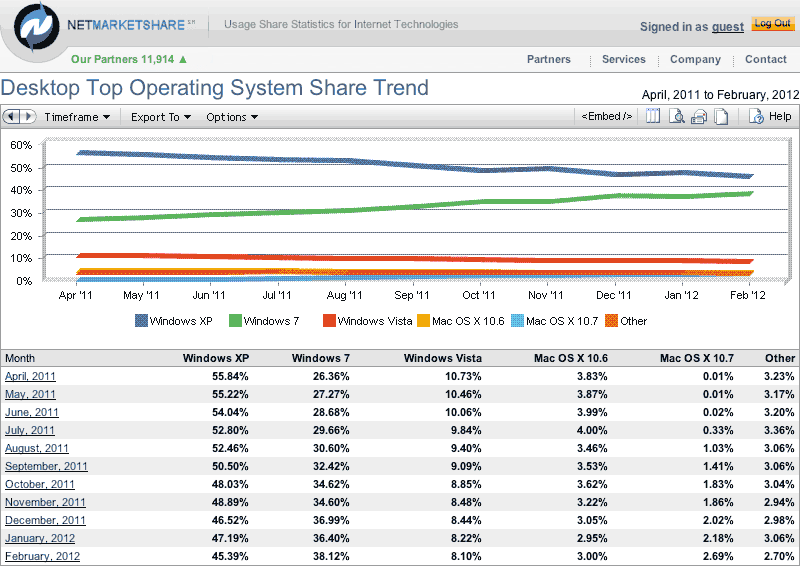Click the Mac OS X 10.7 column header
Screen dimensions: 800x566
tap(696, 358)
